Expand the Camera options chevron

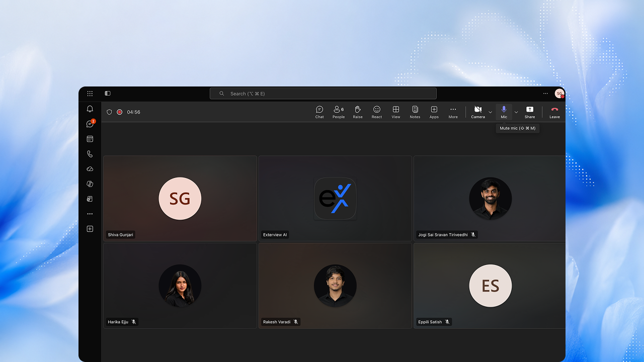[x=490, y=112]
